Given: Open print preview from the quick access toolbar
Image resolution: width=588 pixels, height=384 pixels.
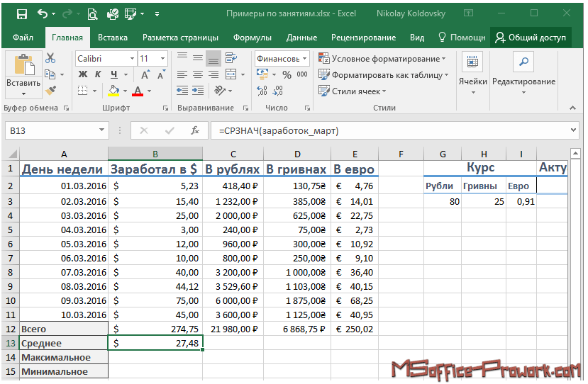Looking at the screenshot, I should (92, 14).
